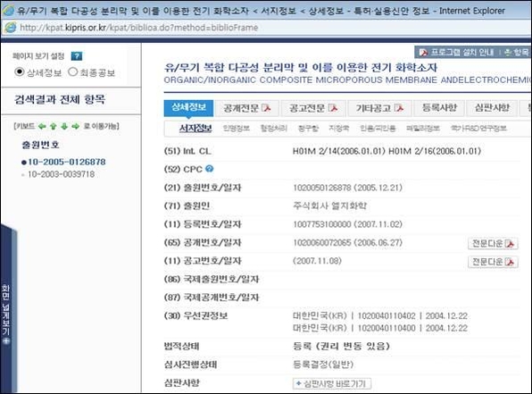Click the PDF icon on 공개전문 tab

267,108
